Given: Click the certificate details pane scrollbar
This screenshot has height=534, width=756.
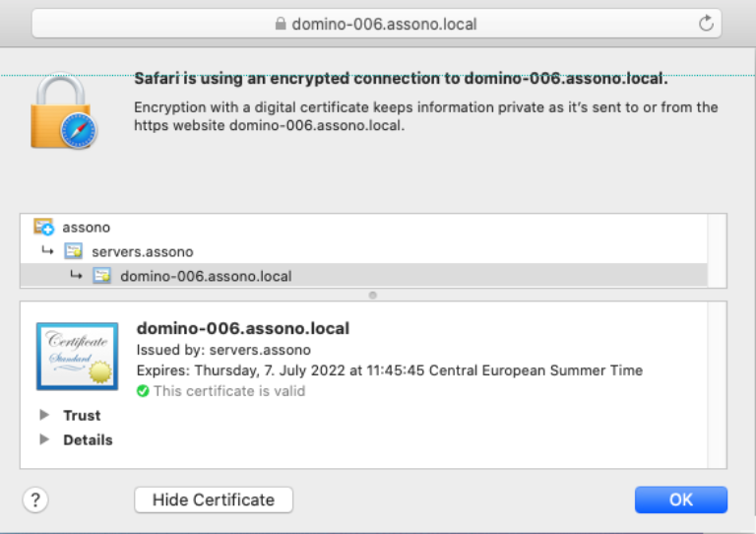Looking at the screenshot, I should (x=717, y=385).
